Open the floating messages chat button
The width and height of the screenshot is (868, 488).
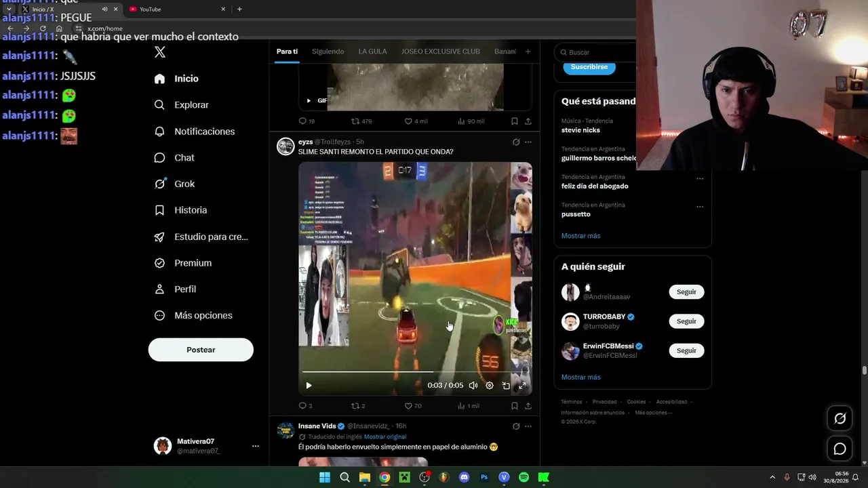coord(840,449)
